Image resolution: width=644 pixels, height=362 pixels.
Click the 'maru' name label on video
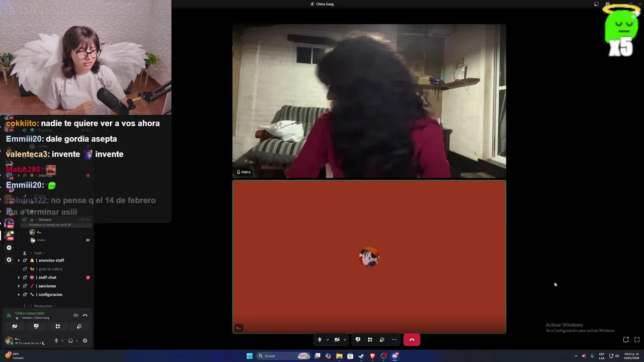244,172
